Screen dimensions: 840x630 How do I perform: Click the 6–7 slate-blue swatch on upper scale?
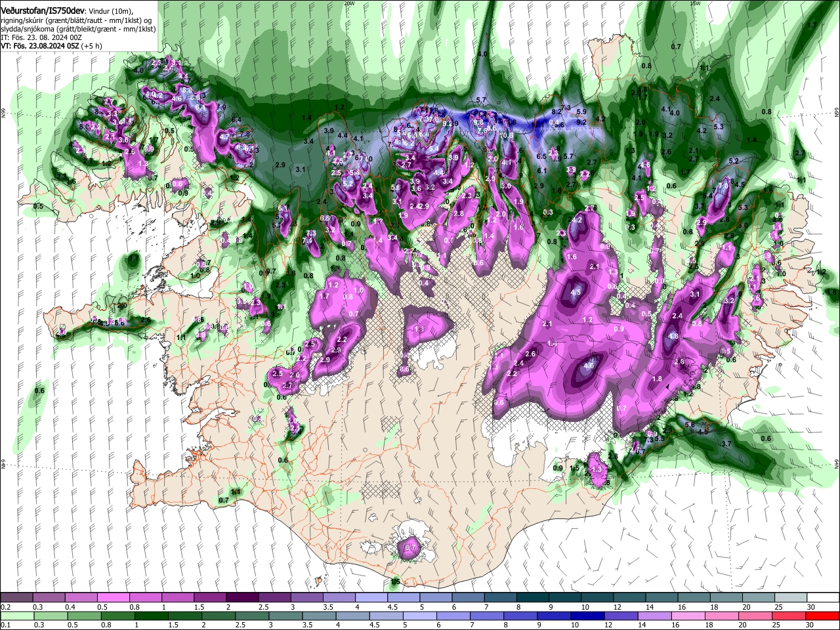click(467, 598)
